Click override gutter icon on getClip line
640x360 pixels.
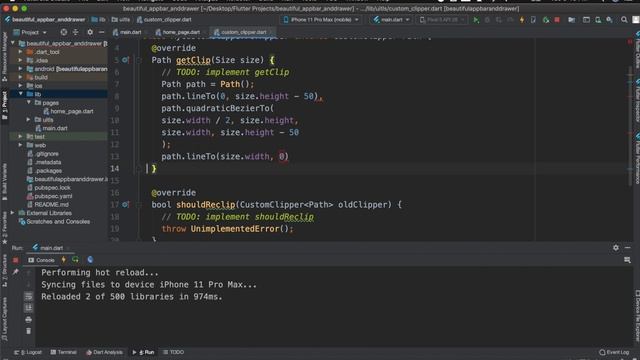125,60
